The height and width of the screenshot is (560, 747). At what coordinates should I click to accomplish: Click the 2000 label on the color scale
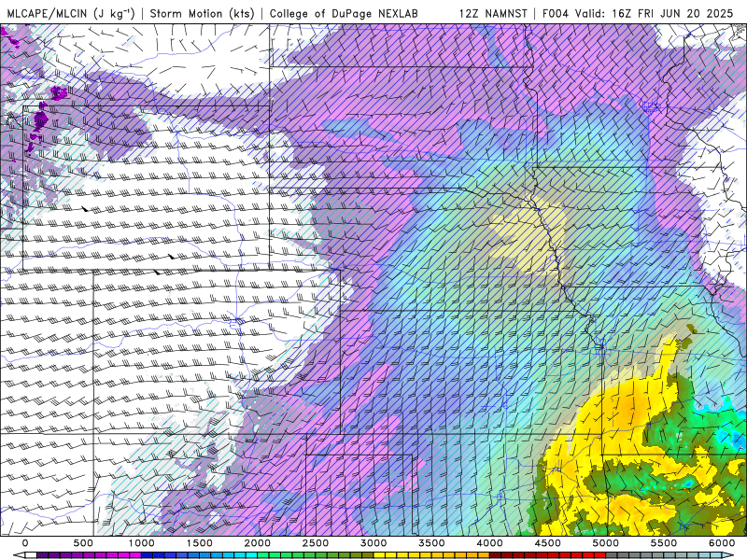258,543
